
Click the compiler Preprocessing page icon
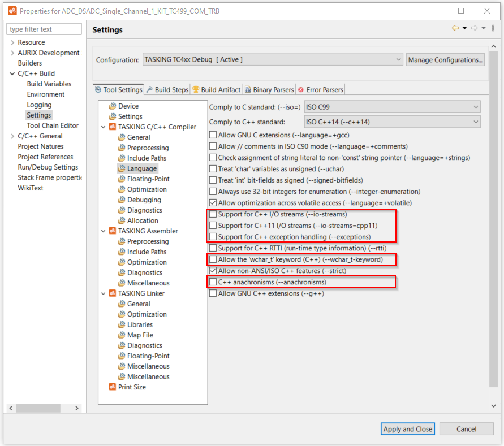pos(121,148)
